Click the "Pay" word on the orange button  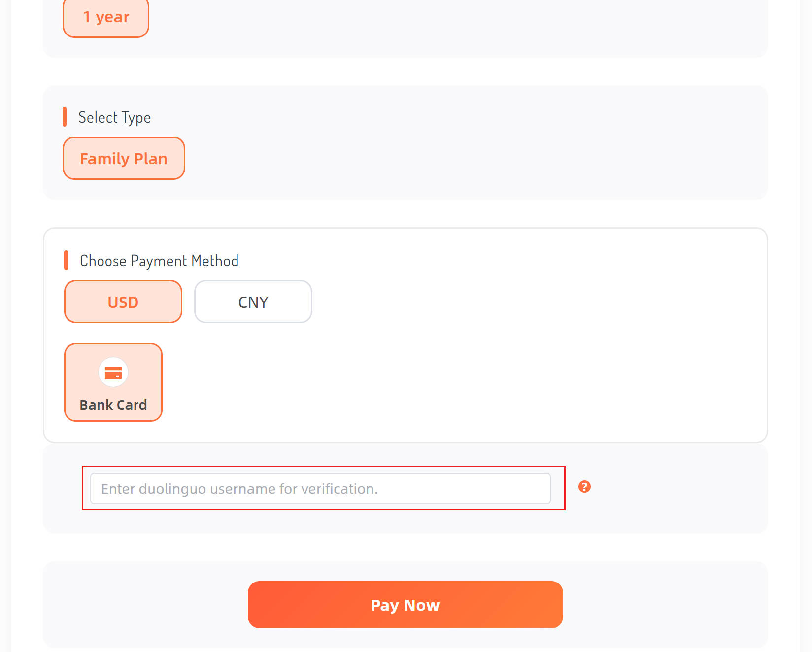click(x=384, y=605)
